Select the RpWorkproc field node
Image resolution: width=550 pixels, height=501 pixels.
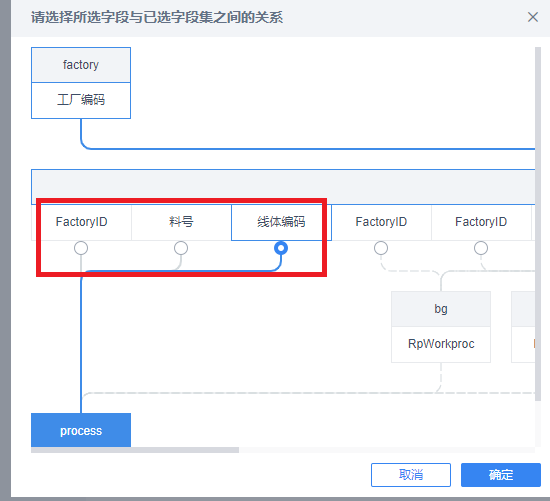tap(441, 344)
